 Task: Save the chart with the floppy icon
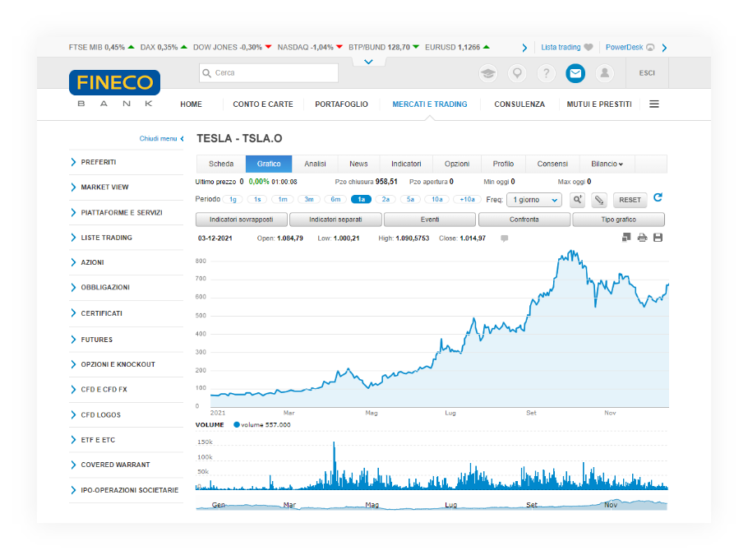tap(658, 238)
